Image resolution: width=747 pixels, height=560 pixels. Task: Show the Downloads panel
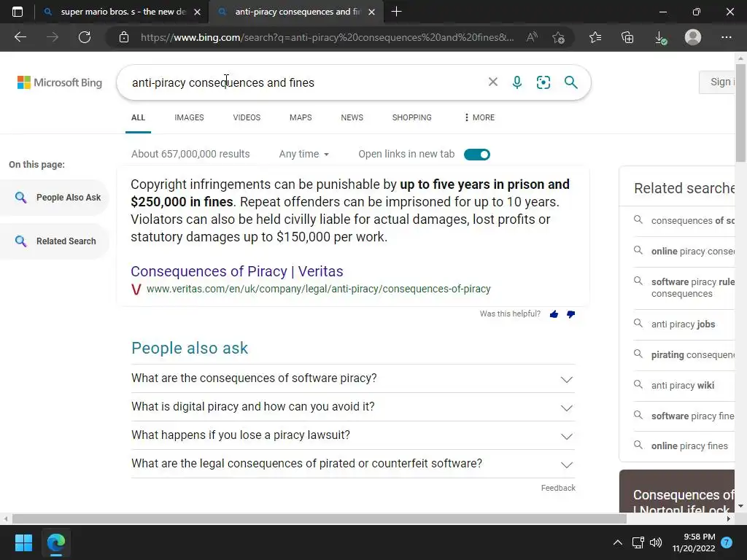[x=660, y=37]
